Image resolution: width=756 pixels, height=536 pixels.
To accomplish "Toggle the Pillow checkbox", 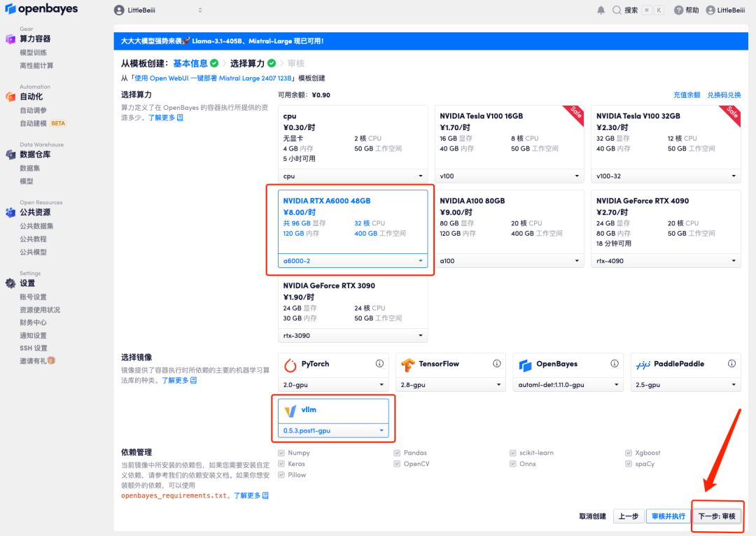I will pyautogui.click(x=281, y=475).
